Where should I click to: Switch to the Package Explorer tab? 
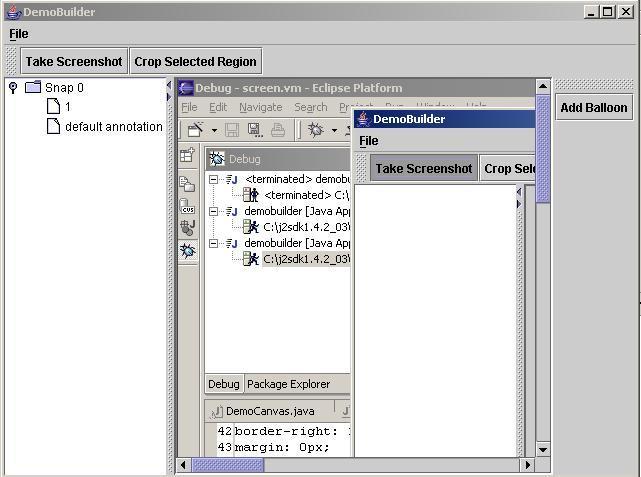(x=289, y=384)
